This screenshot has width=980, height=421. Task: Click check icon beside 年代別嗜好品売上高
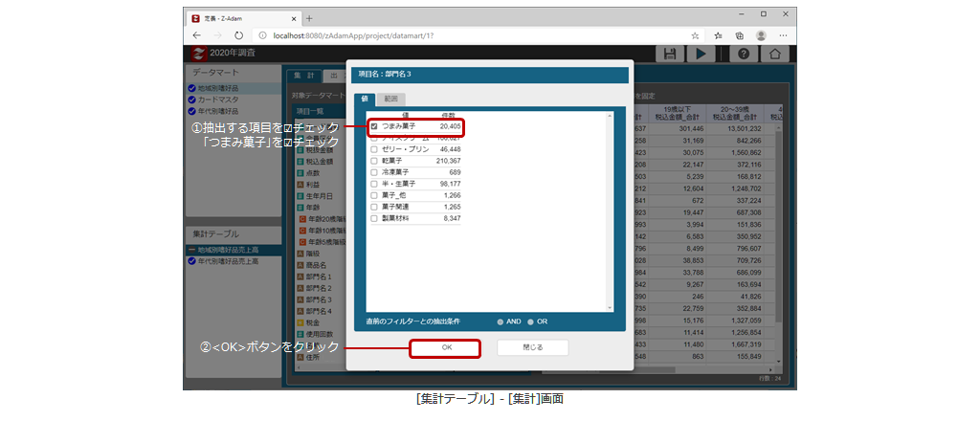pos(191,261)
